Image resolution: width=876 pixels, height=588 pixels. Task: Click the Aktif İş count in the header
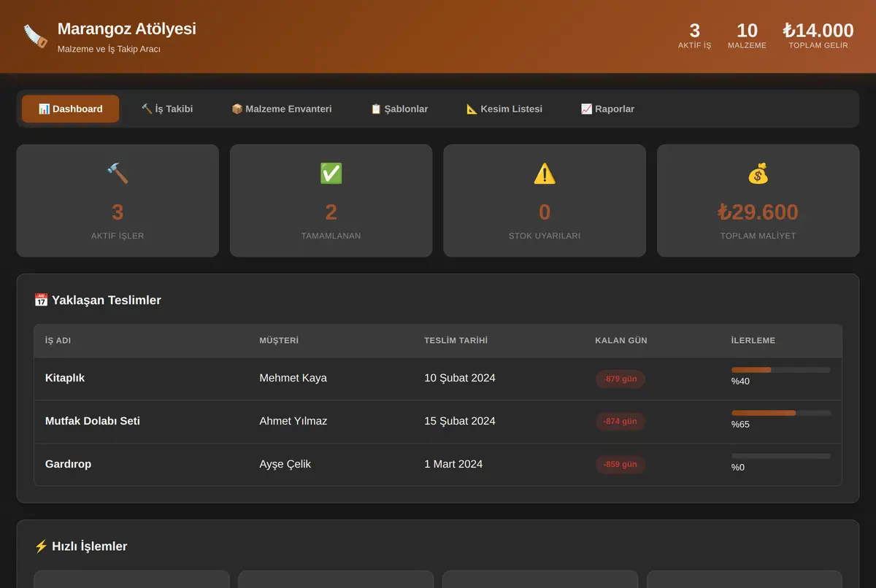(x=694, y=30)
